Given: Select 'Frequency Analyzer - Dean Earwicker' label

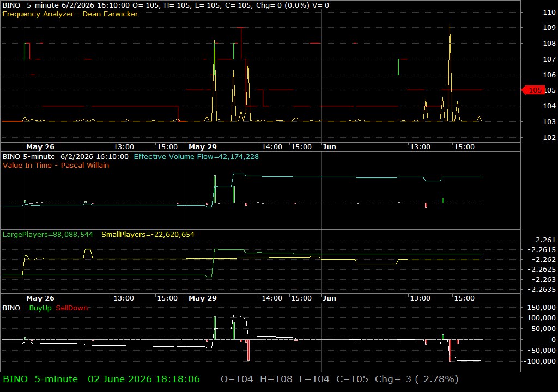Looking at the screenshot, I should tap(70, 14).
